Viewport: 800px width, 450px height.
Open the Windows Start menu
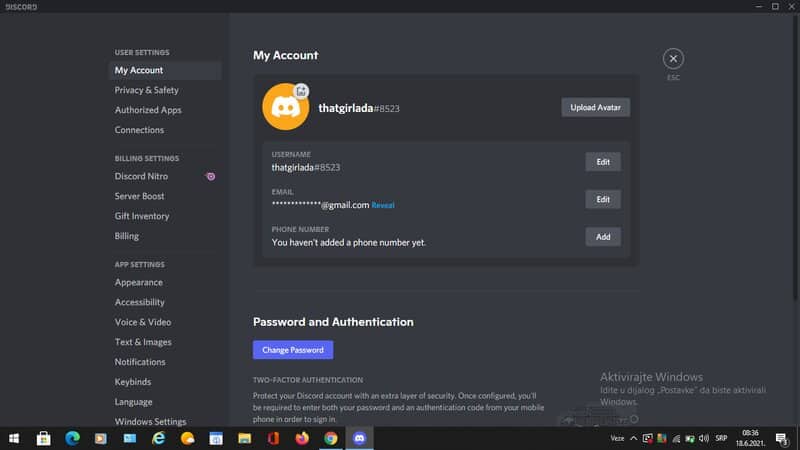pyautogui.click(x=14, y=438)
